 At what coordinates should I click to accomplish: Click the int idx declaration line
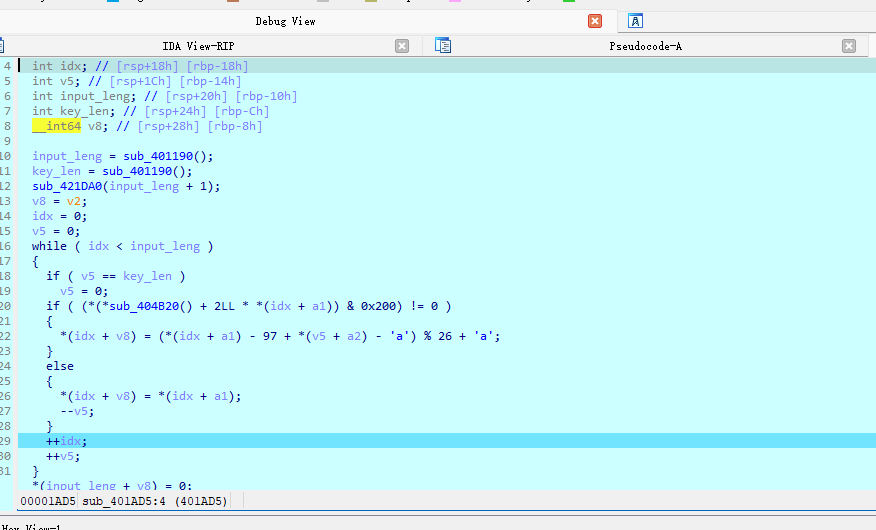(447, 66)
